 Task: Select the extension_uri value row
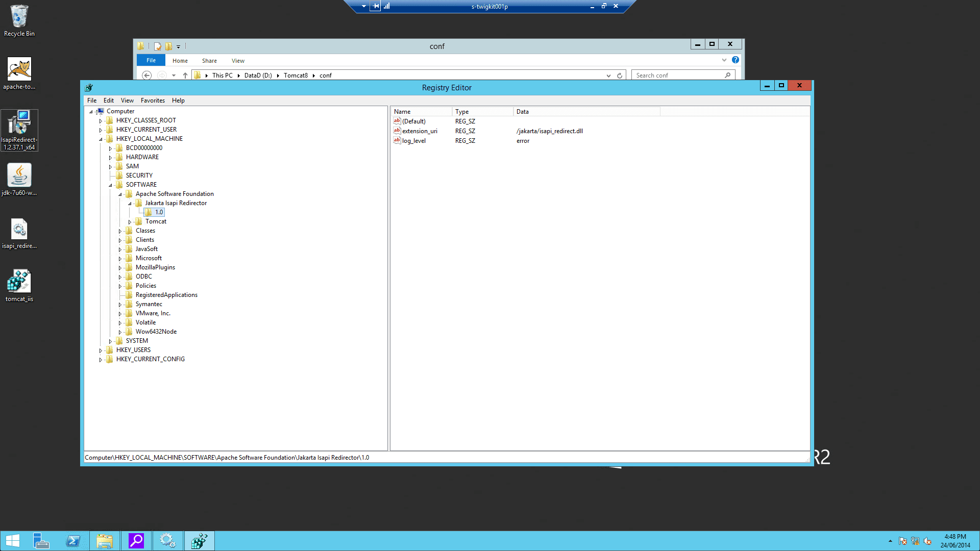coord(526,131)
